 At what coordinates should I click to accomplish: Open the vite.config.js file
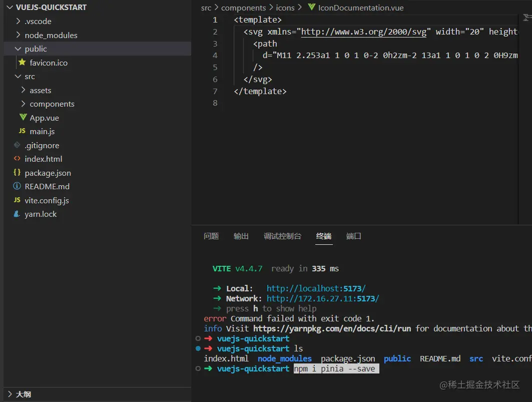[47, 200]
